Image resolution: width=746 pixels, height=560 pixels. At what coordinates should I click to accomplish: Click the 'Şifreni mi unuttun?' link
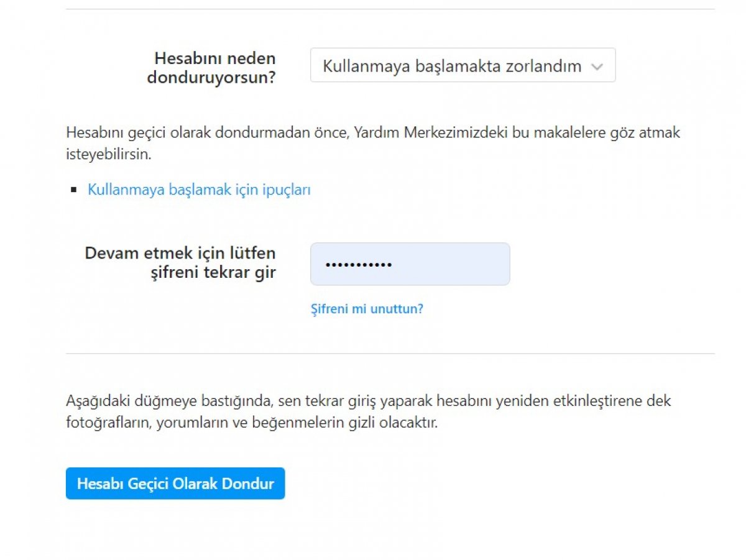367,309
